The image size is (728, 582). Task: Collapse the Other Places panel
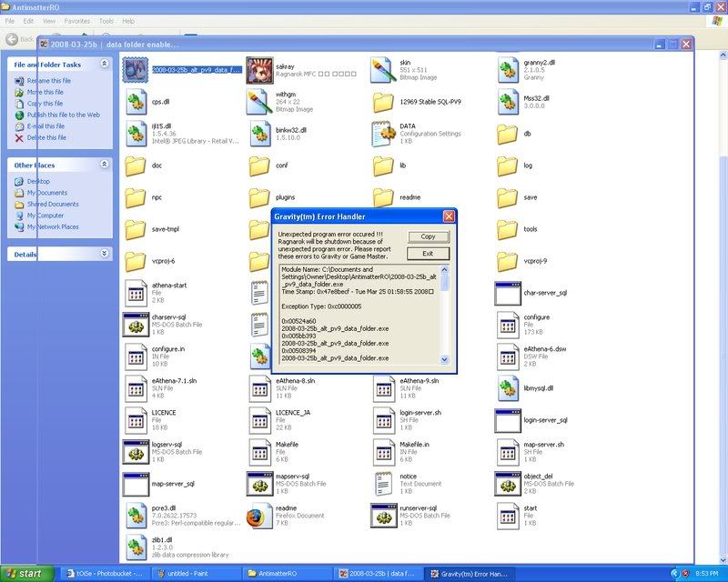(104, 165)
